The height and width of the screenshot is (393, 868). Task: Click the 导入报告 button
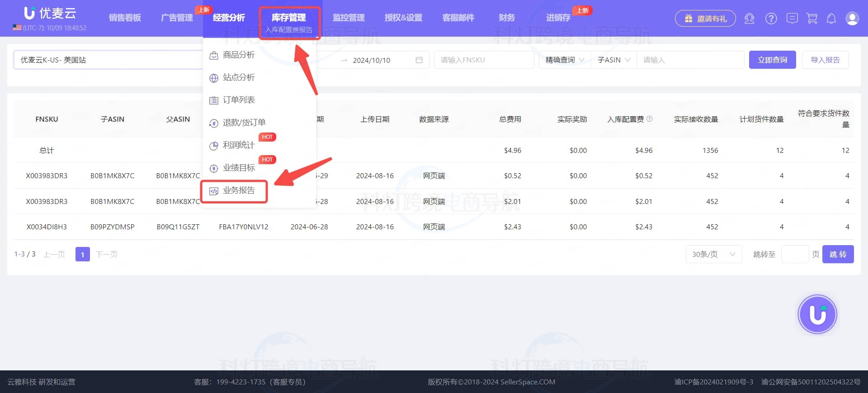[x=825, y=60]
